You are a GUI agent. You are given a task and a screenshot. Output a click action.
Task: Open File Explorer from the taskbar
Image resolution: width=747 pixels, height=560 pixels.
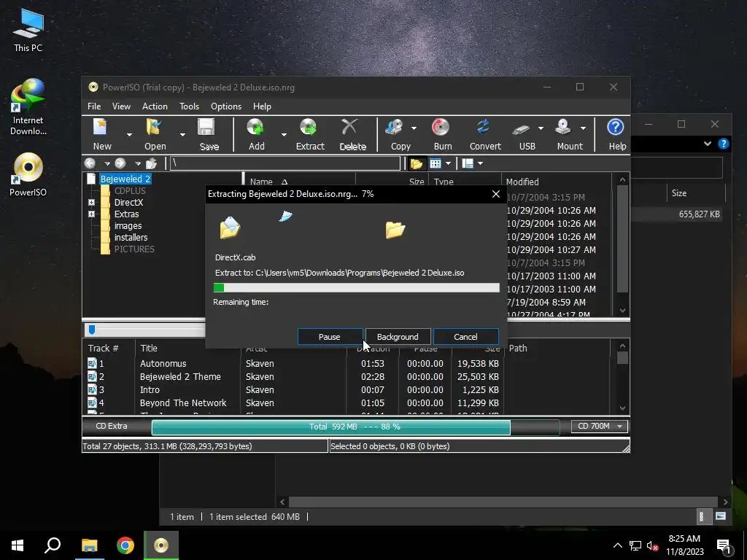[89, 545]
